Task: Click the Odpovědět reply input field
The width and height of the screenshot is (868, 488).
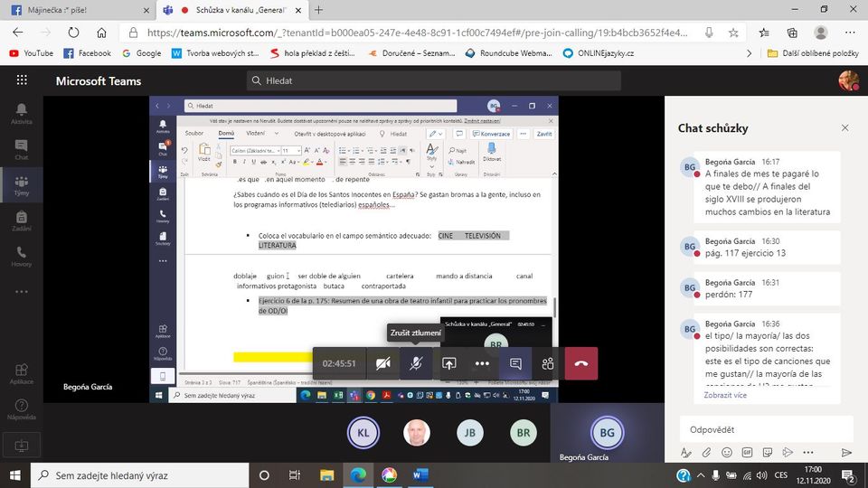Action: click(x=764, y=429)
